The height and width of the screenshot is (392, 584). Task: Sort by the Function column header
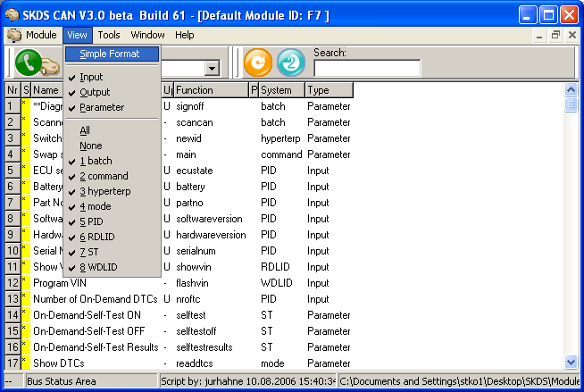pyautogui.click(x=210, y=90)
